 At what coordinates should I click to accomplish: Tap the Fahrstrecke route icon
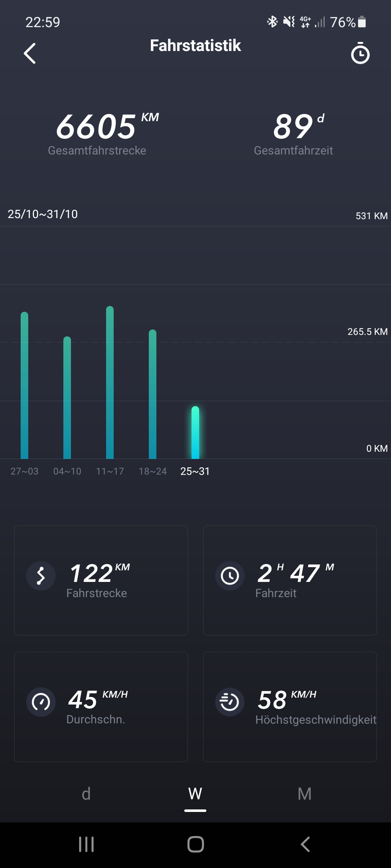(41, 576)
